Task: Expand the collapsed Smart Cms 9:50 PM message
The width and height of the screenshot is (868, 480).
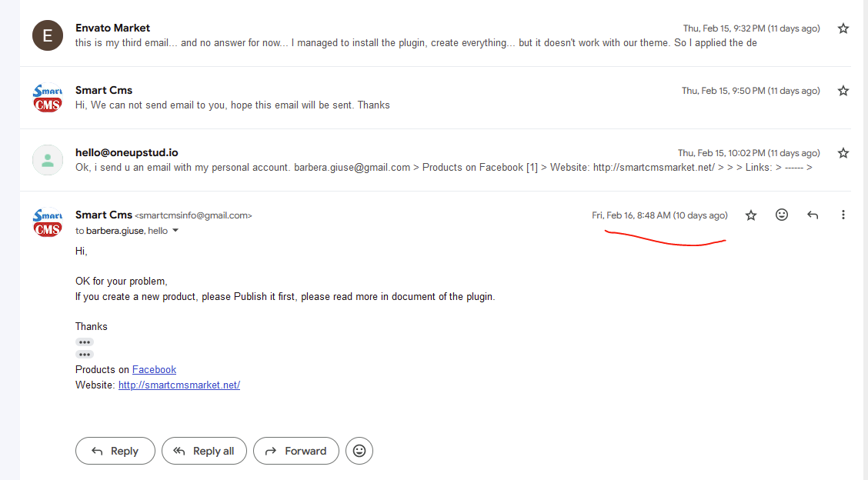Action: point(435,98)
